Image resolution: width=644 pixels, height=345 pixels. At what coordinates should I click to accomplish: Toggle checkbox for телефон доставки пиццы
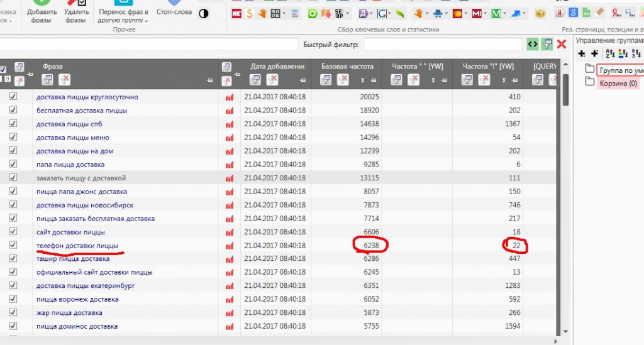(13, 245)
